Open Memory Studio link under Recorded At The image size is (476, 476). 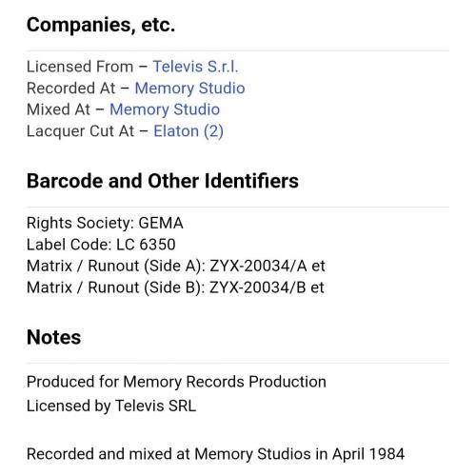(x=189, y=89)
